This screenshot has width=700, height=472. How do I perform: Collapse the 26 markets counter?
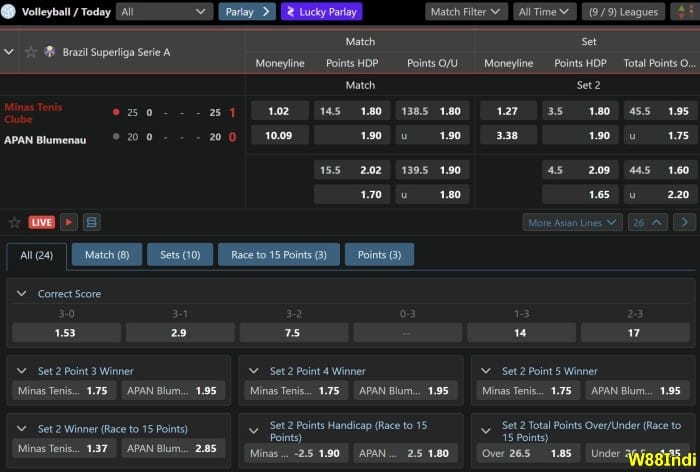[647, 222]
